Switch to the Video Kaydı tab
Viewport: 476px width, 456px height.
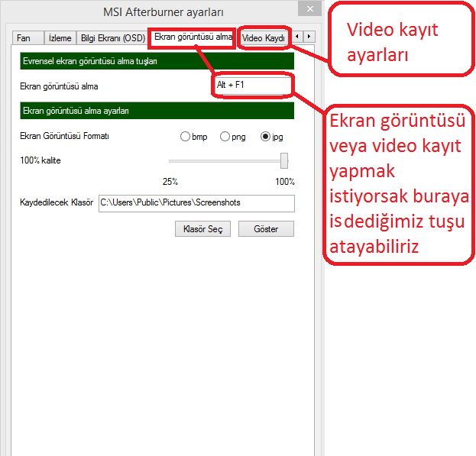coord(264,38)
